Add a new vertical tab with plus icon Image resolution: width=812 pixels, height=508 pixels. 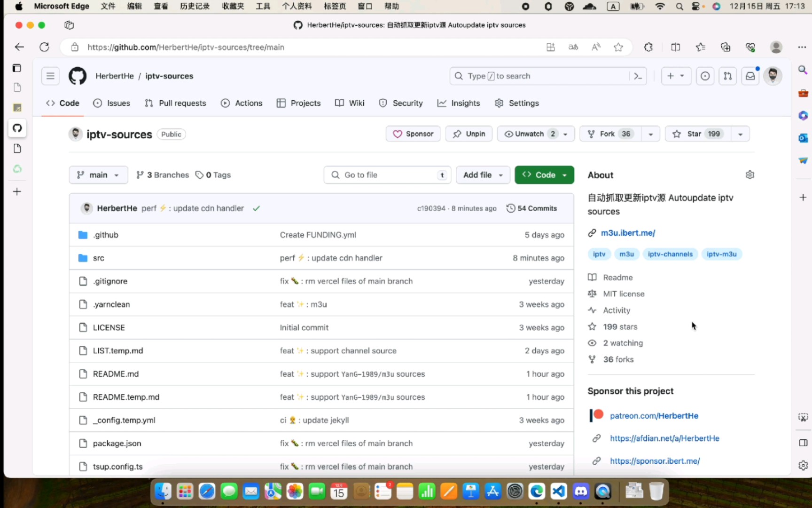coord(17,191)
